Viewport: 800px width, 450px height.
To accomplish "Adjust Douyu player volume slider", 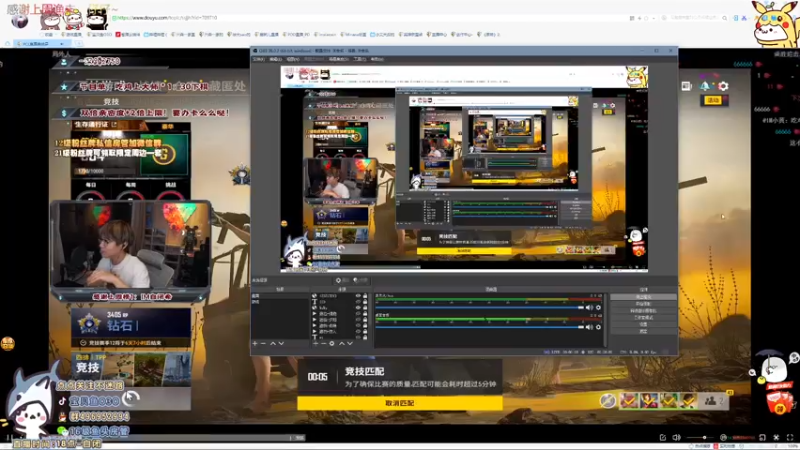I will coord(698,438).
